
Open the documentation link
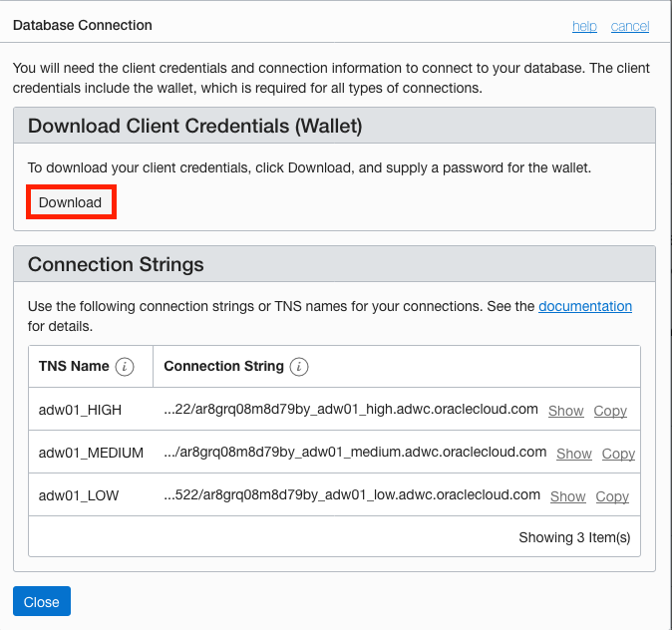coord(585,306)
